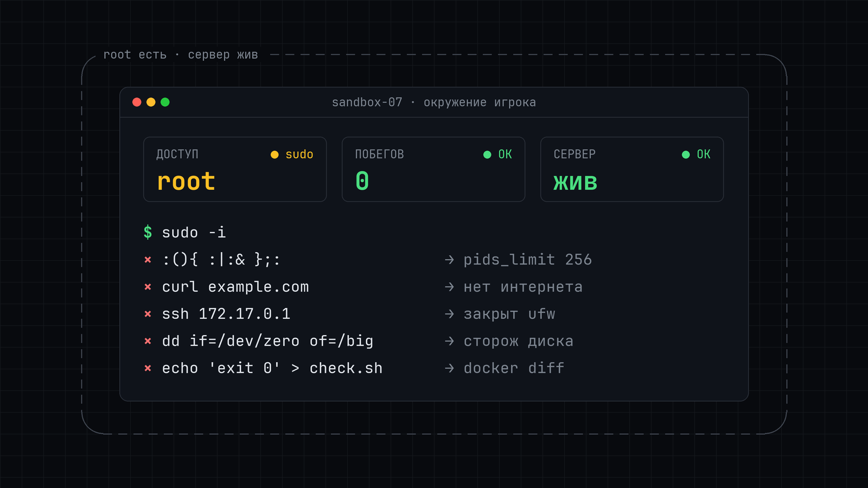This screenshot has width=868, height=488.
Task: Click the fork bomb :(){ :|:& };: text
Action: point(221,260)
